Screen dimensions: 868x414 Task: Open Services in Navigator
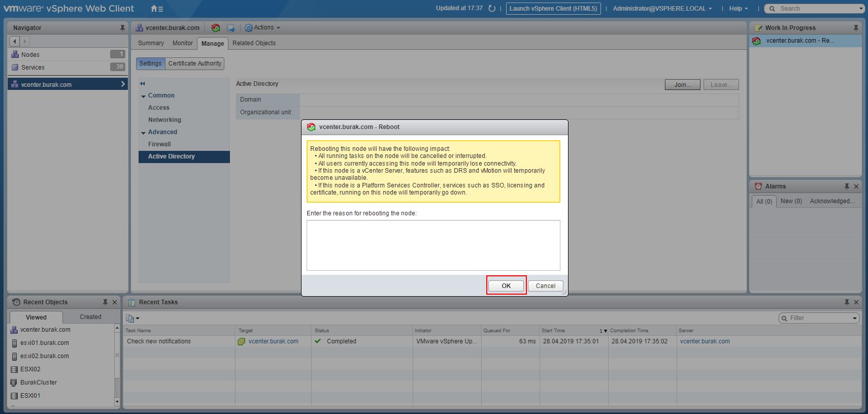(x=68, y=67)
